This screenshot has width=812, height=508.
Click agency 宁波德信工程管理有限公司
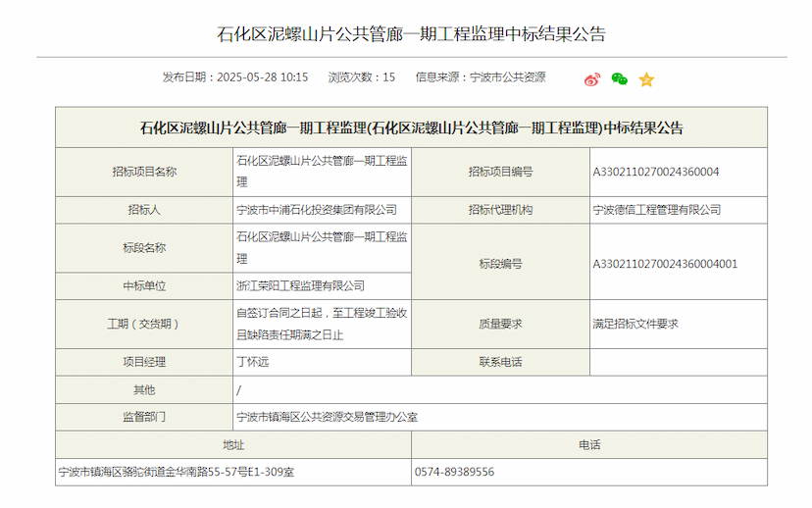click(657, 210)
